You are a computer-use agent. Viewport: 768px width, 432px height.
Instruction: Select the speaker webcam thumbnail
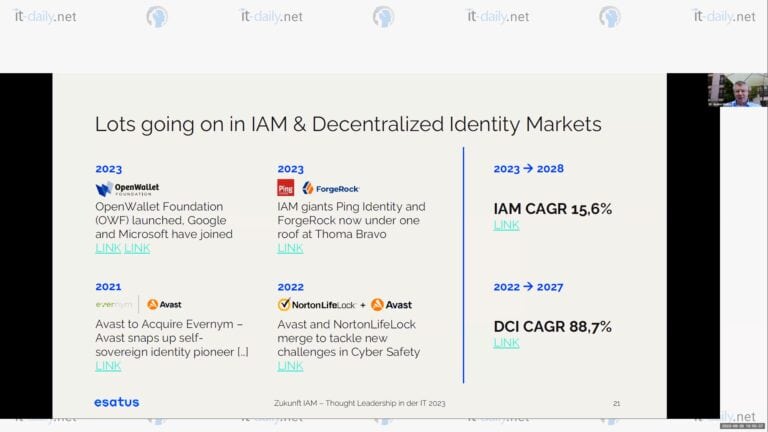738,90
